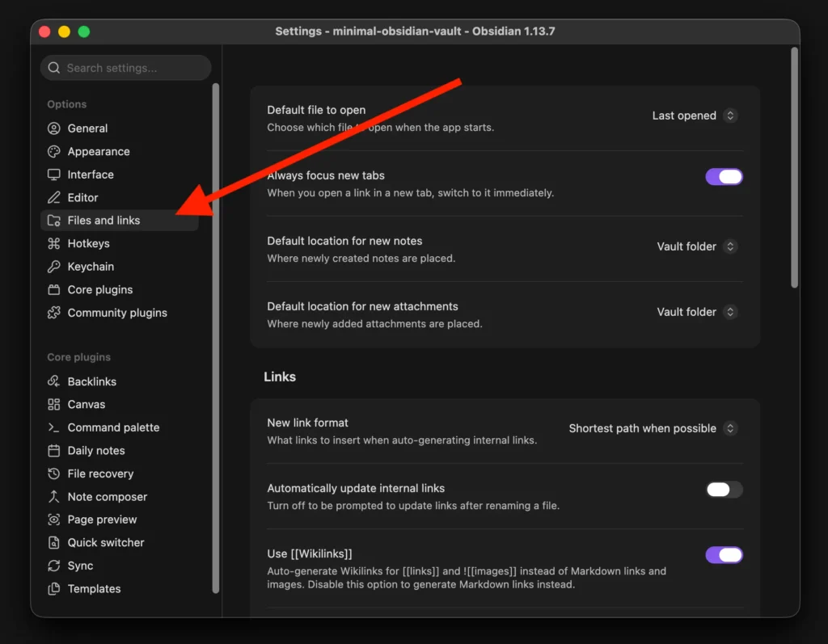The height and width of the screenshot is (644, 828).
Task: Click the Backlinks link icon
Action: pyautogui.click(x=54, y=381)
